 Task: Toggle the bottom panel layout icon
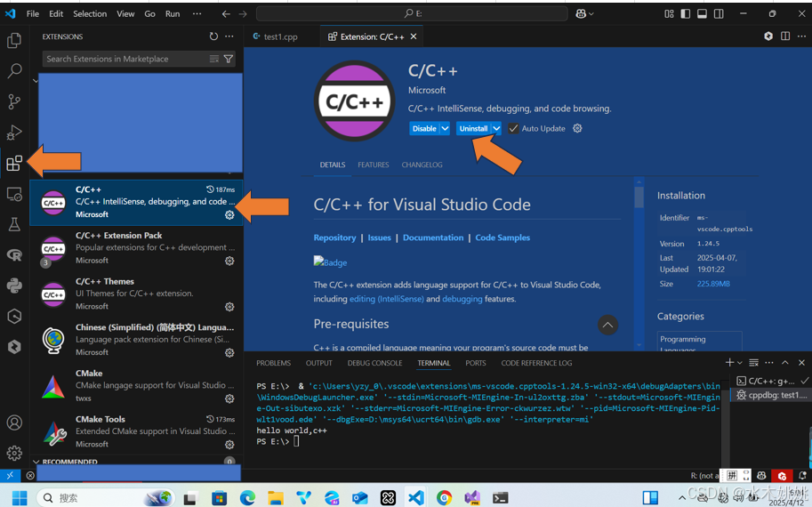tap(702, 14)
